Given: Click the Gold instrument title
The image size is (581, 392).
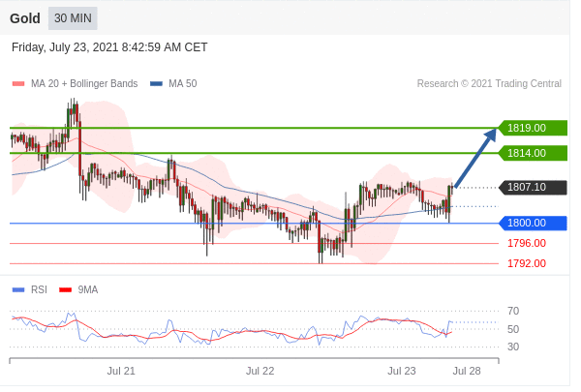Looking at the screenshot, I should [25, 18].
